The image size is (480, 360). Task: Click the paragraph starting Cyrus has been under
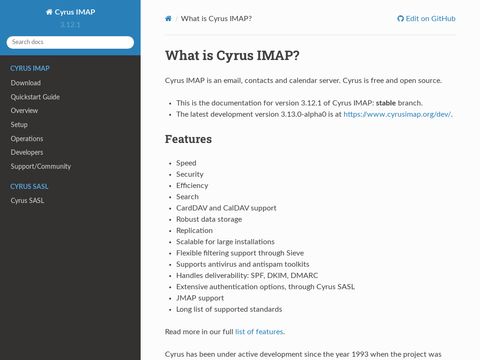(303, 354)
